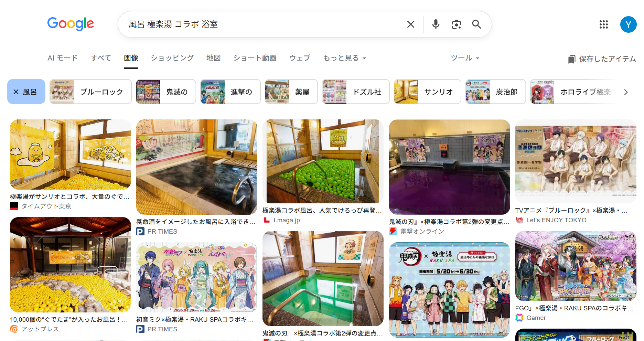This screenshot has width=644, height=341.
Task: Open TVアニメ『ブルーロック』×極楽湯 result title
Action: point(572,210)
